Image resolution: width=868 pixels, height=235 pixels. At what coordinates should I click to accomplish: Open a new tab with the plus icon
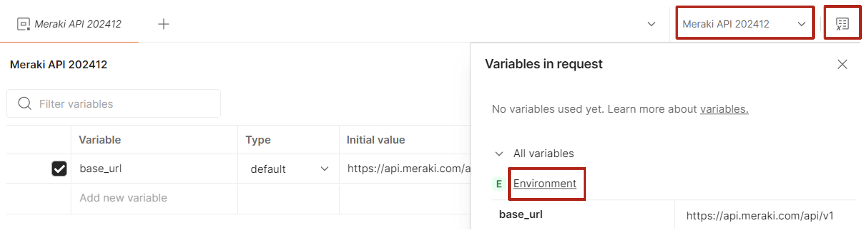tap(163, 24)
